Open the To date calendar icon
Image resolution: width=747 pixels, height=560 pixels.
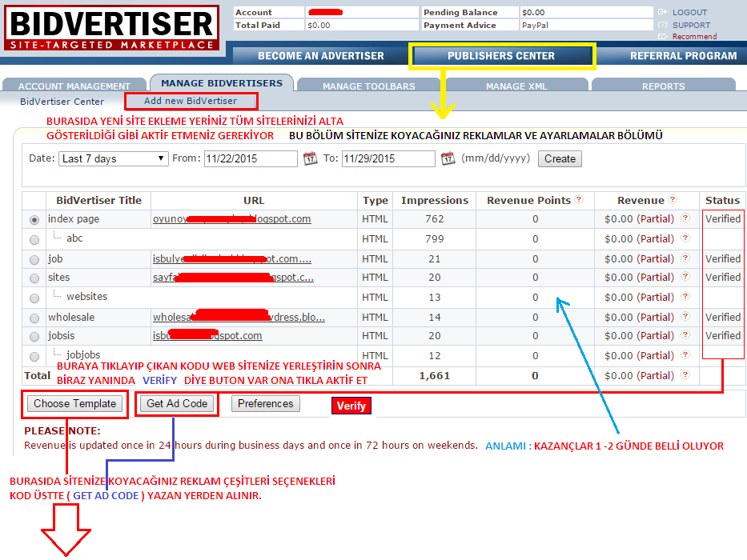pos(448,158)
